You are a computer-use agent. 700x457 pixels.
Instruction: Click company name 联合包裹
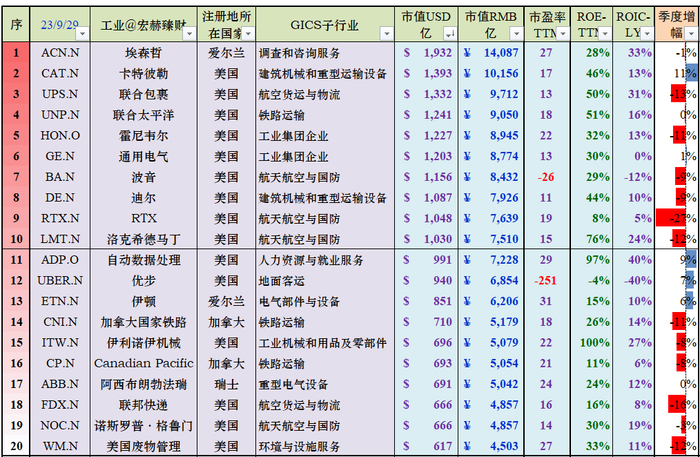click(x=143, y=94)
